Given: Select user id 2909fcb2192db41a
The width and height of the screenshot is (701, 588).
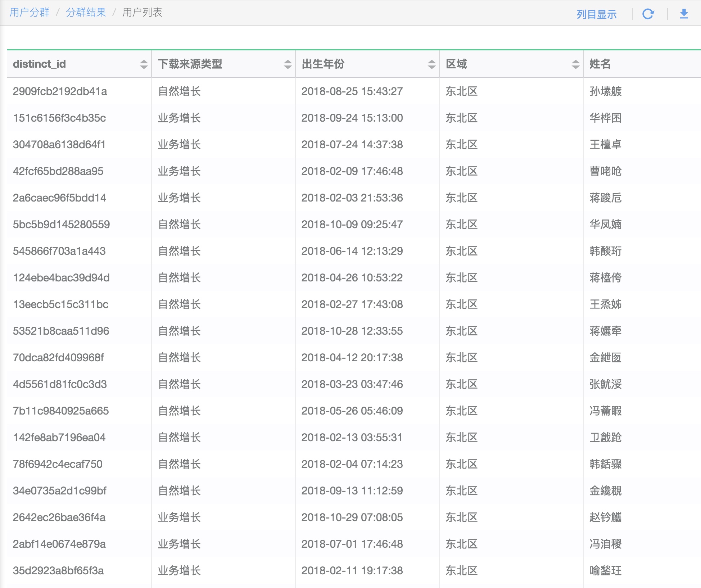Looking at the screenshot, I should [60, 91].
